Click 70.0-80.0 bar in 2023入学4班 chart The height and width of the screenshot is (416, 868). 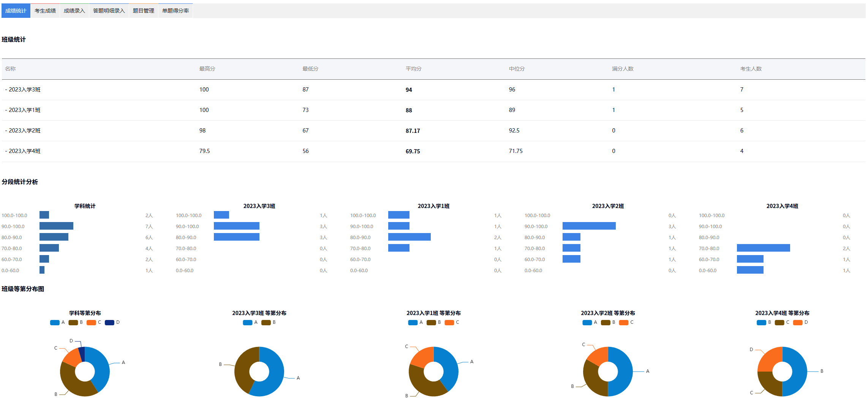(x=763, y=248)
